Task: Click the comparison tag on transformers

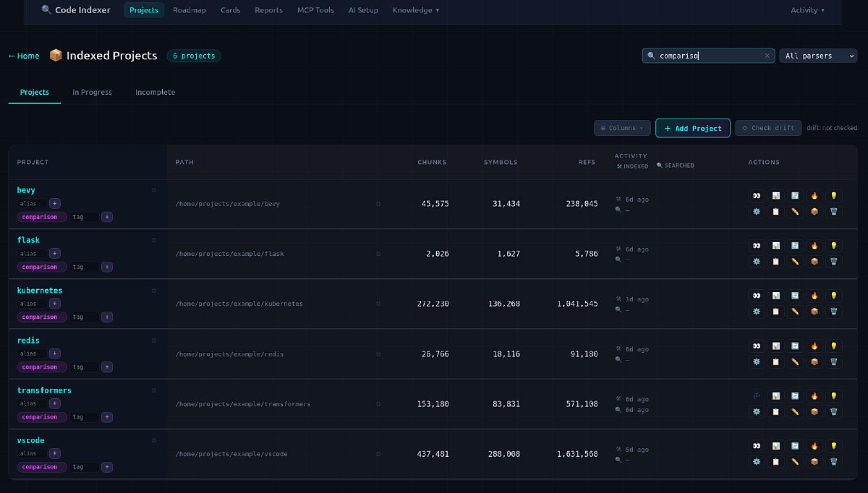Action: pos(42,417)
